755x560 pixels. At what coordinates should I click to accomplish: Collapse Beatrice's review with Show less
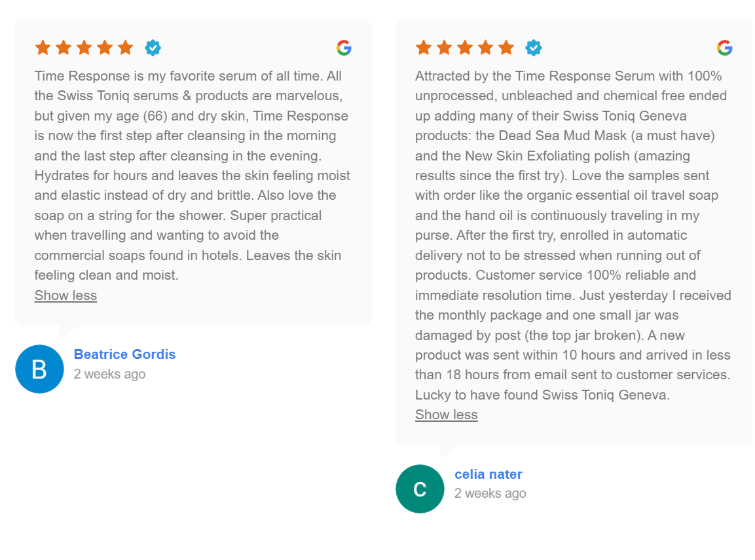click(65, 295)
